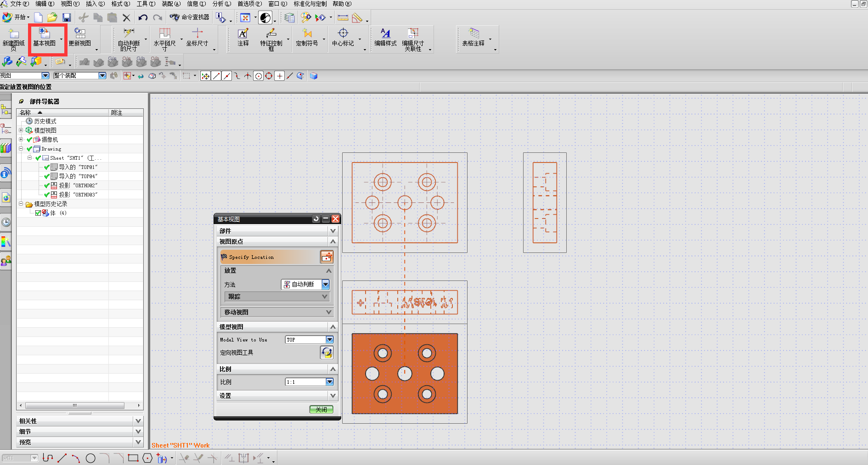The image size is (868, 465).
Task: Open the 格式(R) menu
Action: point(121,4)
